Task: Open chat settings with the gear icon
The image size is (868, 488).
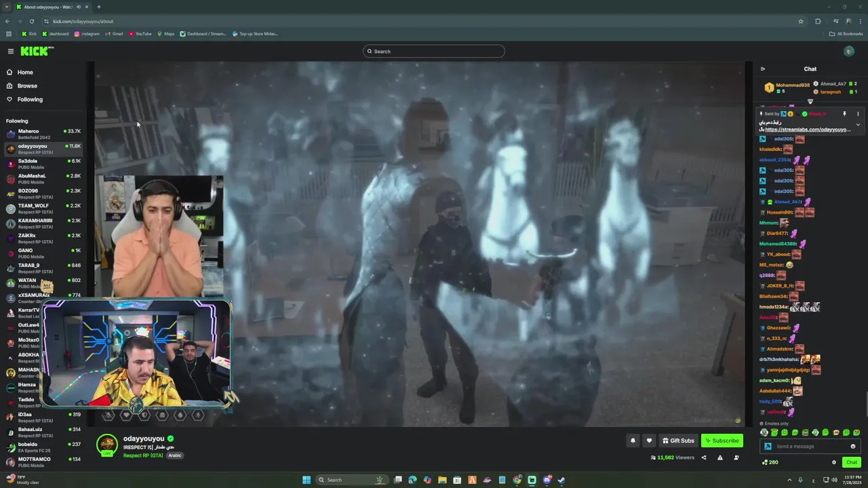Action: pyautogui.click(x=834, y=462)
